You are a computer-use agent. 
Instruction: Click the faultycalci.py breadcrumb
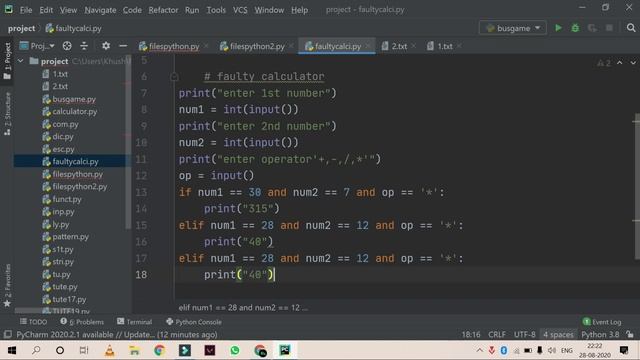click(x=73, y=28)
